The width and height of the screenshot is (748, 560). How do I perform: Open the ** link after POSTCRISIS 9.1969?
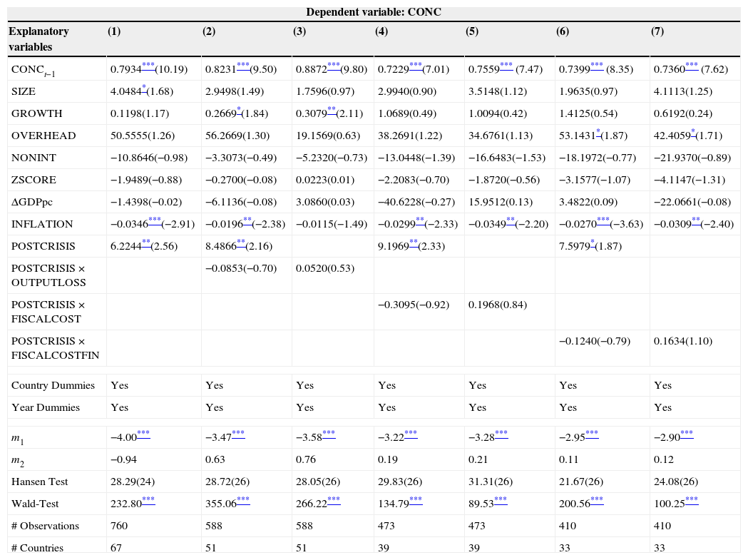point(414,243)
